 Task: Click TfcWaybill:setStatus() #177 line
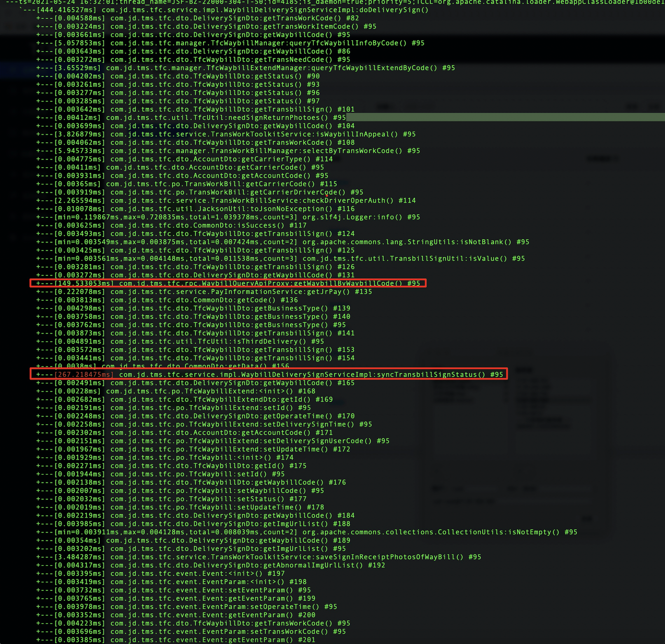(x=171, y=499)
